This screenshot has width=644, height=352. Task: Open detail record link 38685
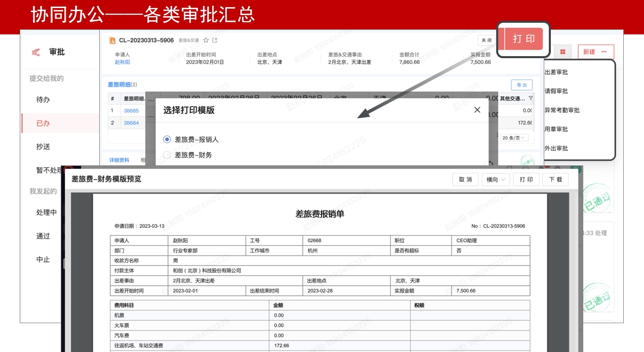[131, 111]
